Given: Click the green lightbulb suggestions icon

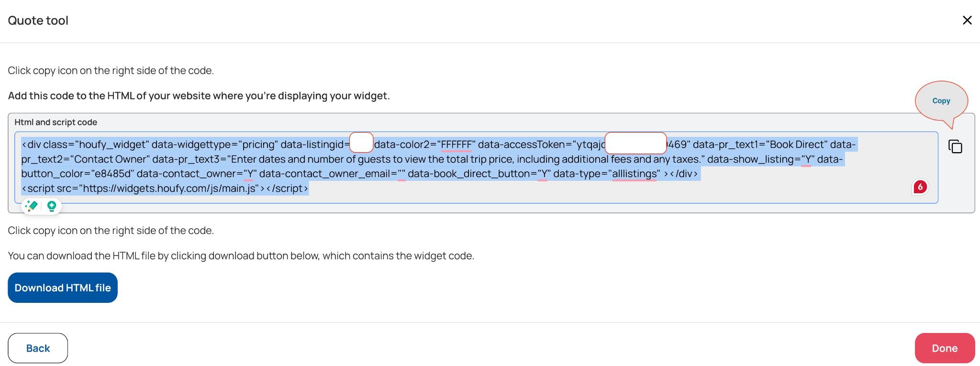Looking at the screenshot, I should pos(52,206).
